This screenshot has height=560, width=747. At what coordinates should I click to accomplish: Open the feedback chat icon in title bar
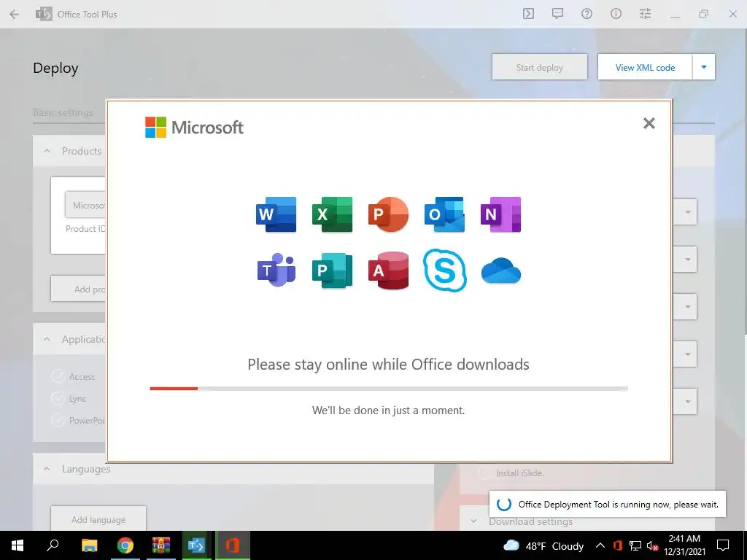tap(557, 14)
